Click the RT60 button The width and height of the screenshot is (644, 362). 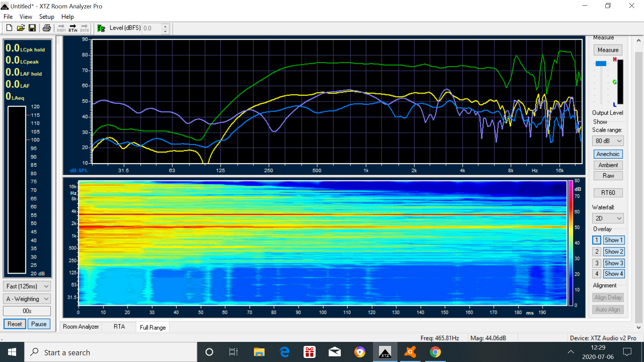tap(608, 193)
